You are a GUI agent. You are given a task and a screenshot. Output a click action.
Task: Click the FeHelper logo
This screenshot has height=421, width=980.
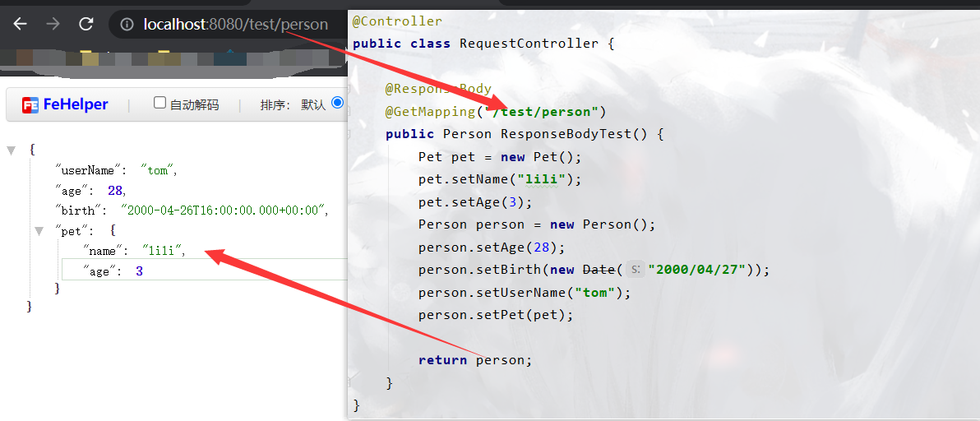pos(65,105)
